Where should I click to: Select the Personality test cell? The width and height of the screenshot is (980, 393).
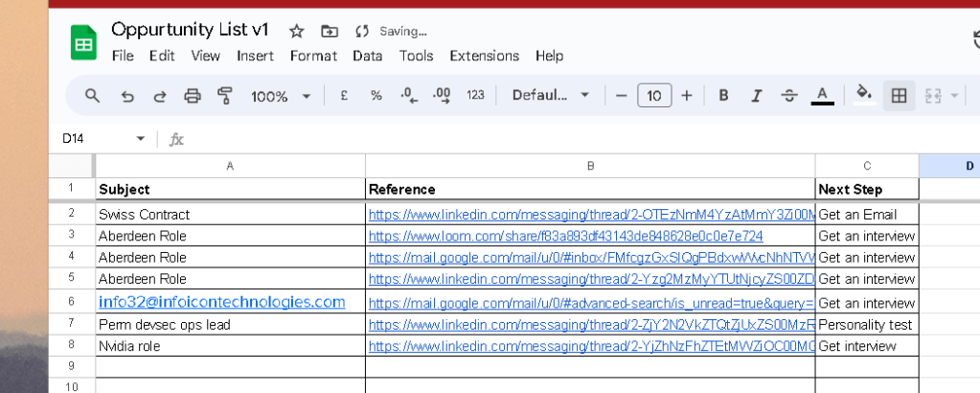pyautogui.click(x=867, y=325)
